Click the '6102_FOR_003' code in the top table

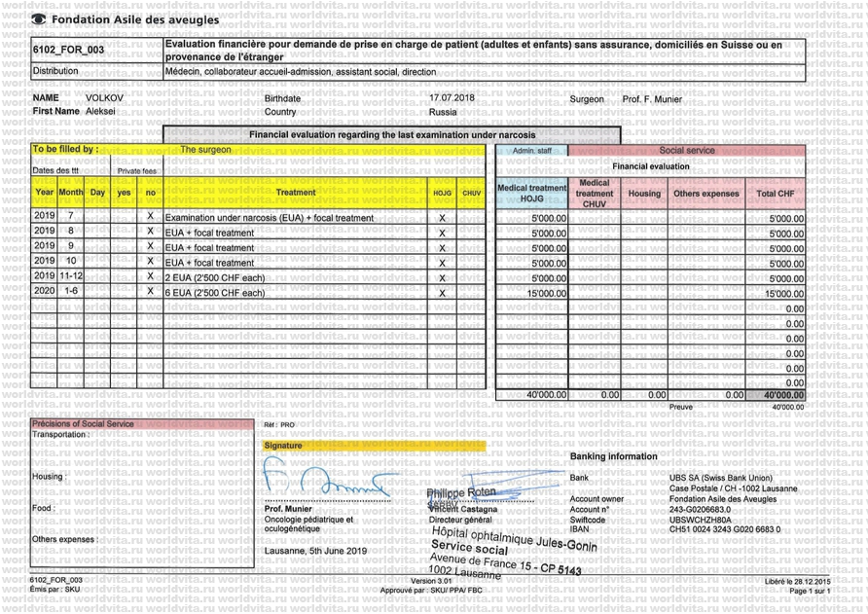click(68, 50)
